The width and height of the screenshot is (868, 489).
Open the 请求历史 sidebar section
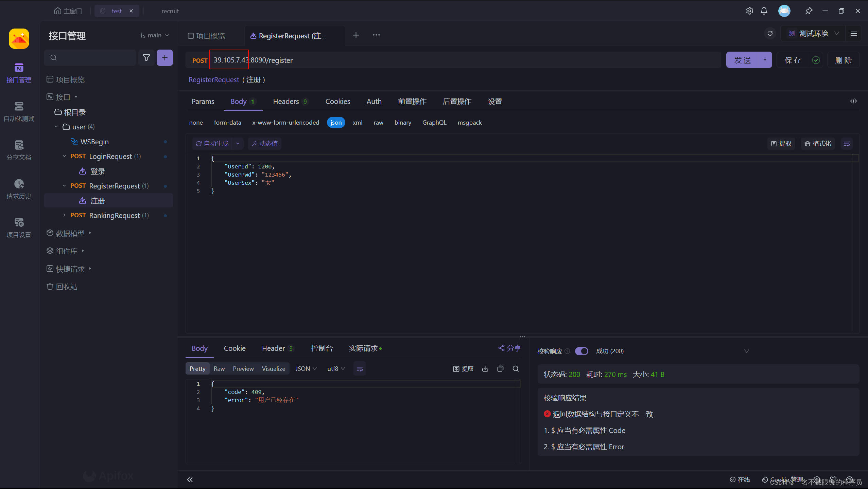19,189
